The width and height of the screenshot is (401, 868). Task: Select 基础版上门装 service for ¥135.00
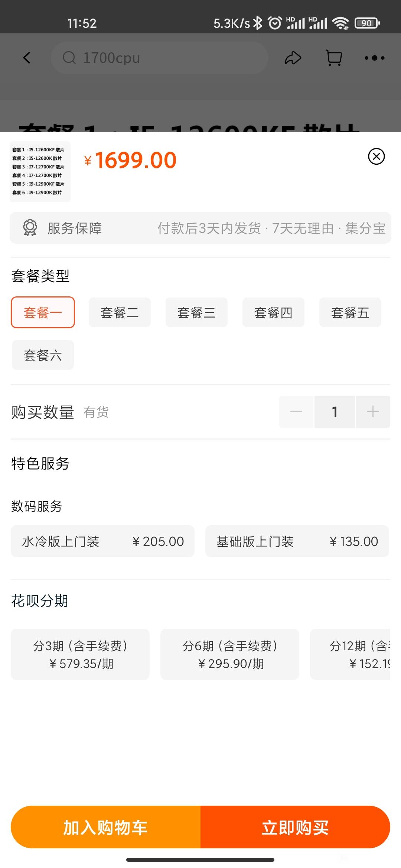pyautogui.click(x=297, y=541)
